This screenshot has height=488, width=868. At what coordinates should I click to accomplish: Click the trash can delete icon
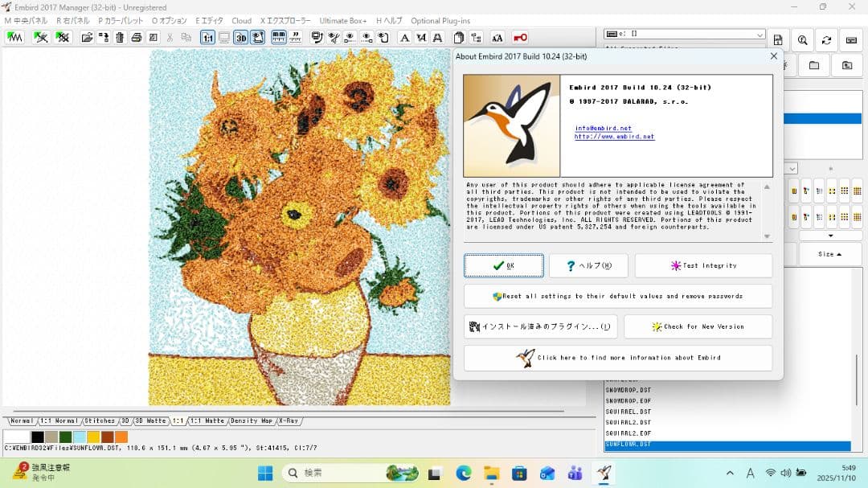pyautogui.click(x=120, y=38)
